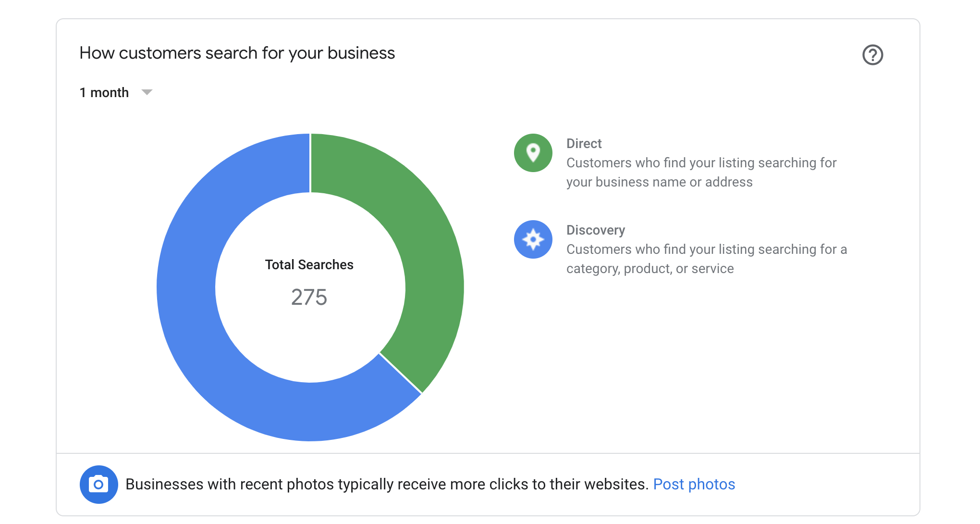Click the 1 month label text
Screen dimensions: 980x524
tap(104, 92)
